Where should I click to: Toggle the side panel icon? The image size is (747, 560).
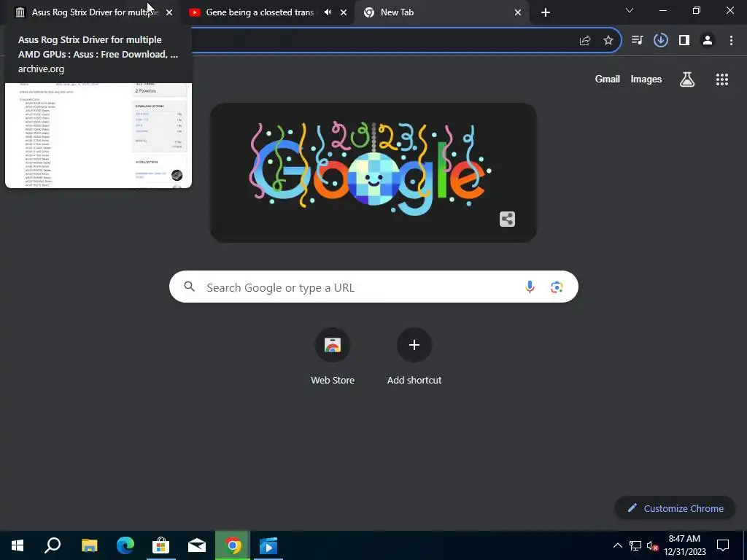pos(684,41)
